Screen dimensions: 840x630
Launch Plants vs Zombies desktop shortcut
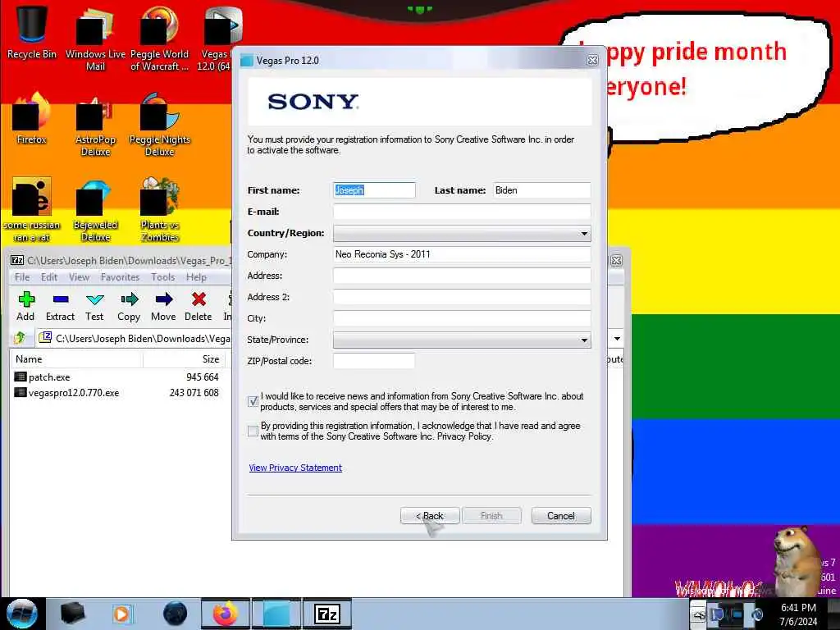160,210
